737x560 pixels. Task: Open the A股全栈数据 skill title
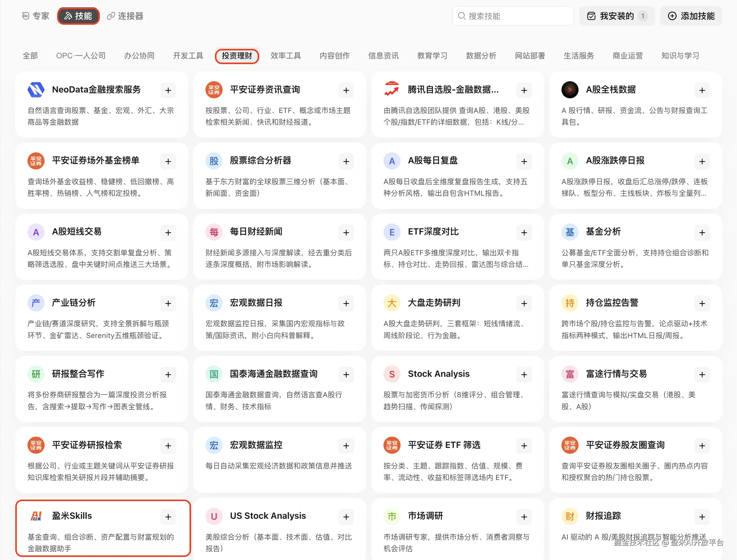coord(611,90)
